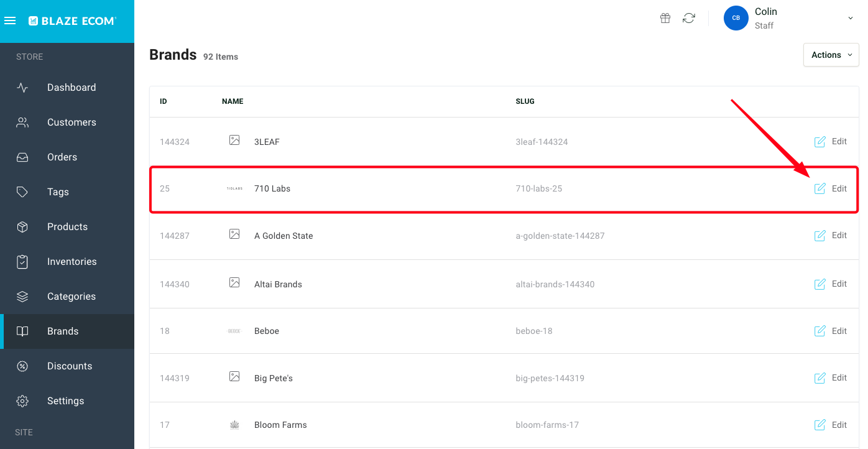Click slug bloom-farms-17
Screen dimensions: 868x449
pyautogui.click(x=547, y=425)
